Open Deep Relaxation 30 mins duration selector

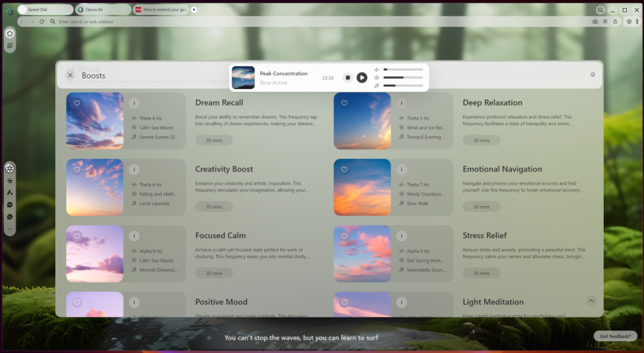point(481,140)
